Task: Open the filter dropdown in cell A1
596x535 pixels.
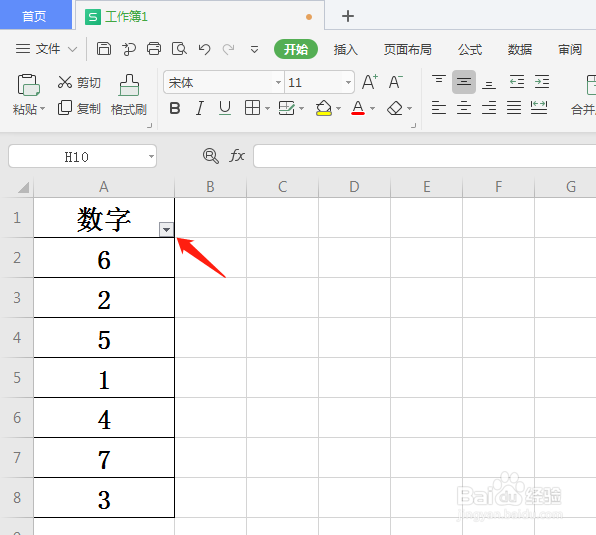Action: tap(166, 230)
